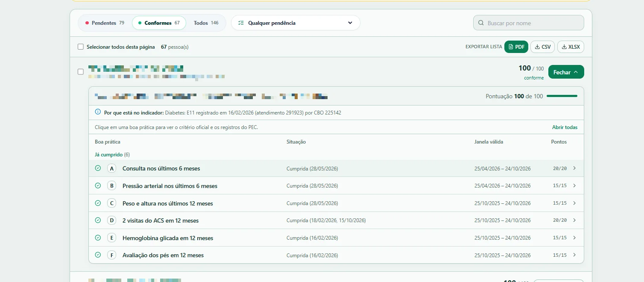The width and height of the screenshot is (644, 282).
Task: Export the list as PDF
Action: click(x=516, y=47)
